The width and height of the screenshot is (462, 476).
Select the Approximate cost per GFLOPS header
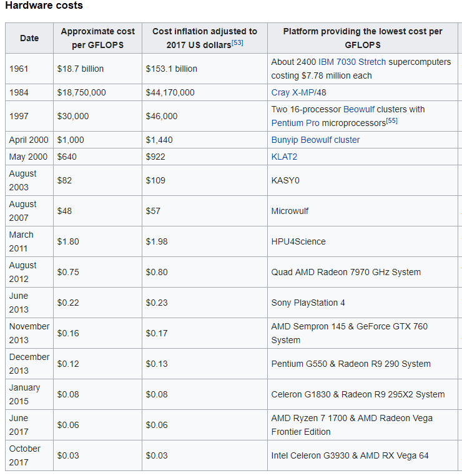[x=97, y=38]
